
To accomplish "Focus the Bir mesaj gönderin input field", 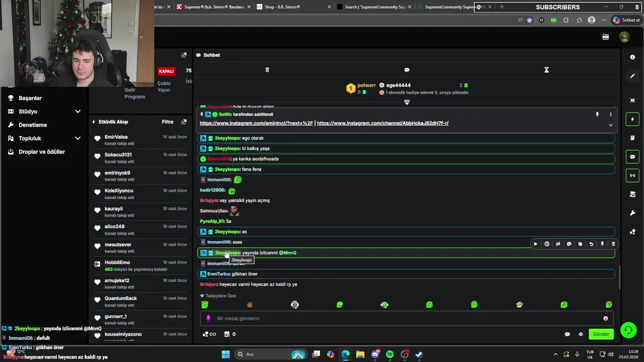I will (x=407, y=318).
